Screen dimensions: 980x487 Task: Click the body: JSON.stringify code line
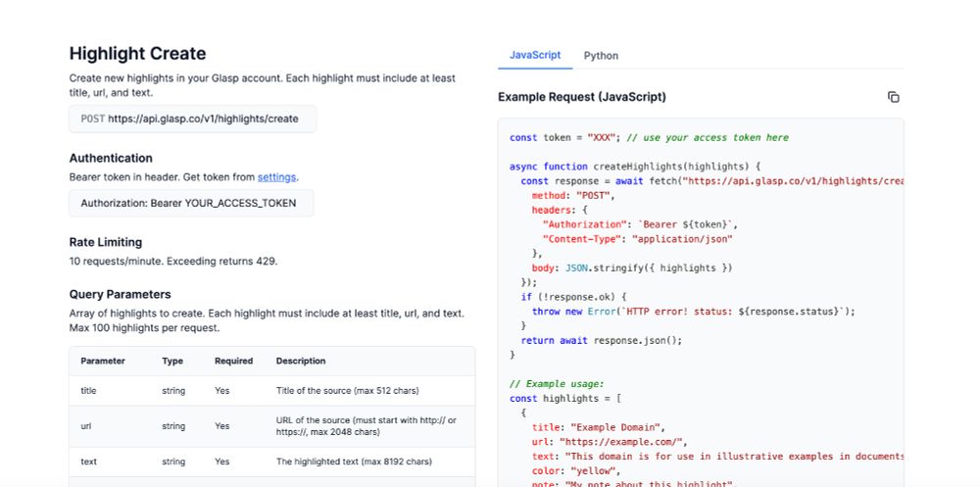pyautogui.click(x=632, y=268)
